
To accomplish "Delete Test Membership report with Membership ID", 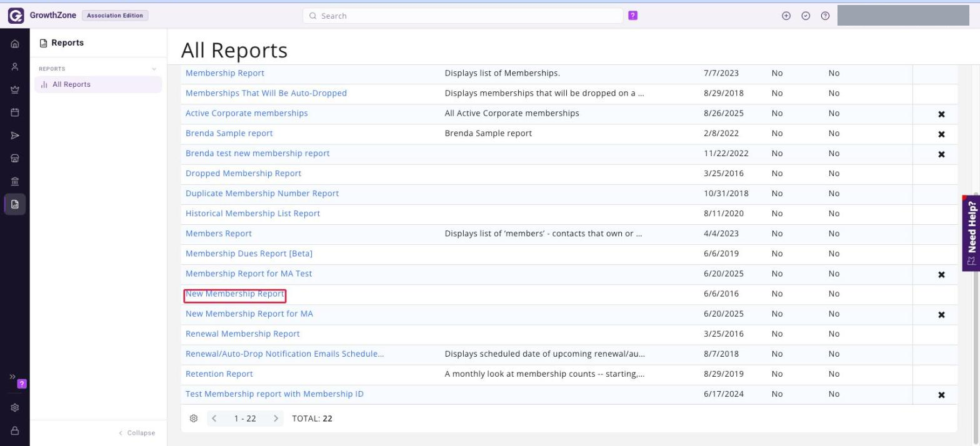I will [x=941, y=395].
